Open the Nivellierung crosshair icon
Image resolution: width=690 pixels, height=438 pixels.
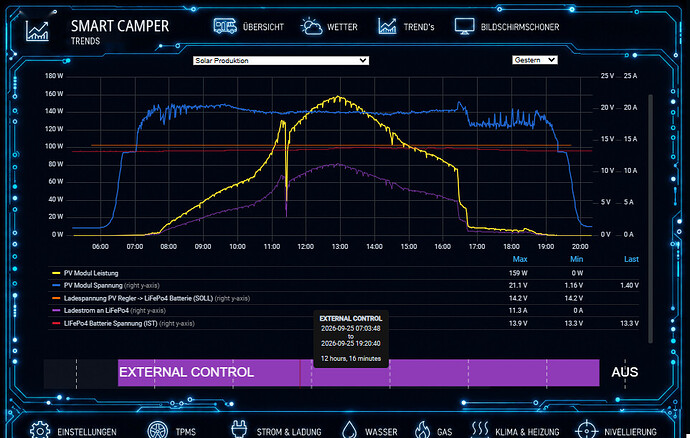point(587,430)
